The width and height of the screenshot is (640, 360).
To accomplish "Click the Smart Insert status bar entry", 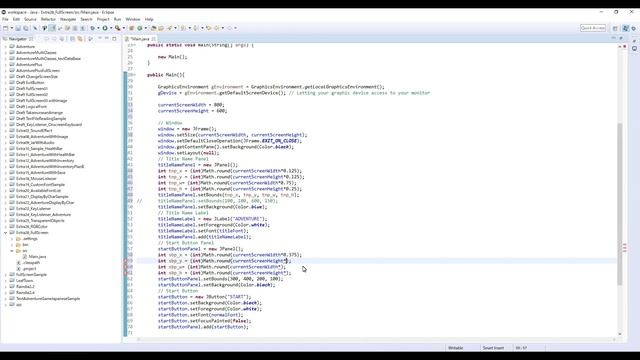I will (x=493, y=348).
